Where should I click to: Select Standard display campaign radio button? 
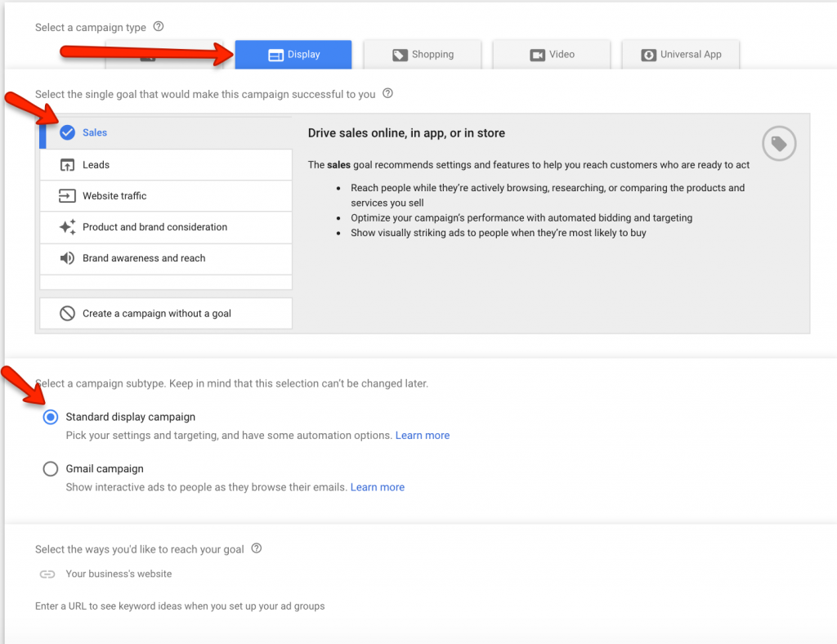pyautogui.click(x=51, y=417)
